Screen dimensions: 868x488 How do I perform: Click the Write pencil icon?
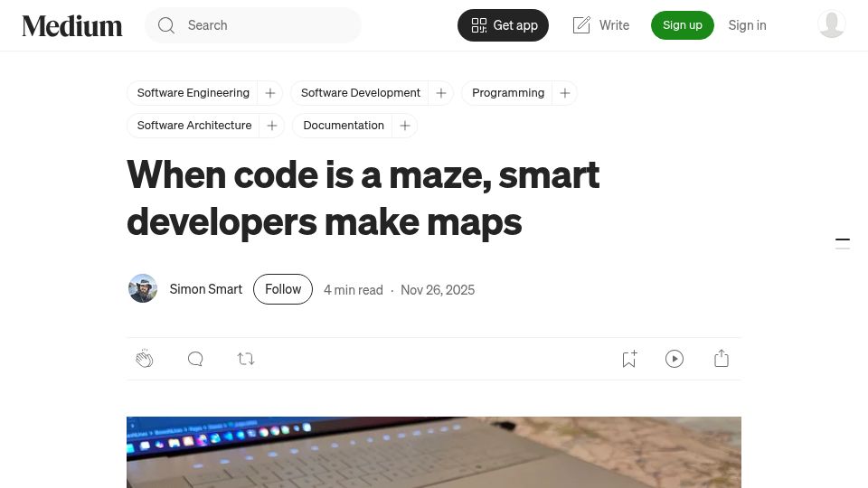click(x=581, y=25)
